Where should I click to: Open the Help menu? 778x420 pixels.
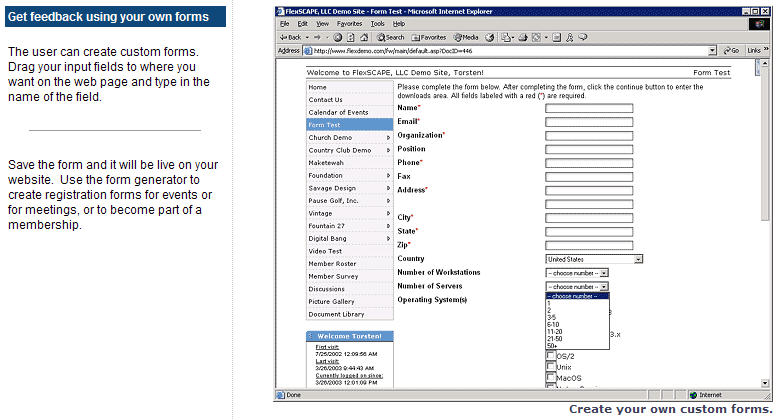[399, 24]
